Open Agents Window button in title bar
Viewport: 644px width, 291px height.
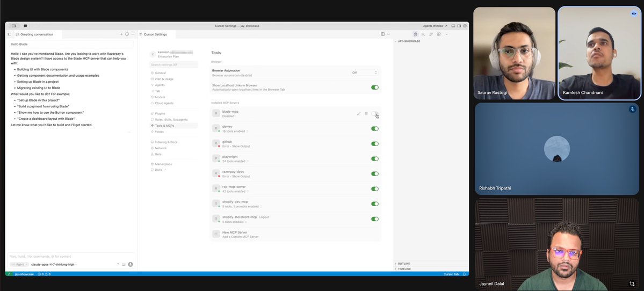pos(435,26)
